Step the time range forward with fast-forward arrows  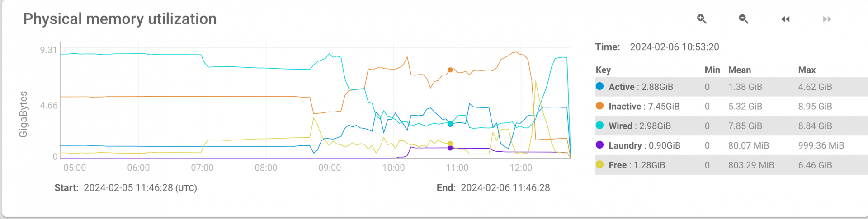tap(827, 19)
